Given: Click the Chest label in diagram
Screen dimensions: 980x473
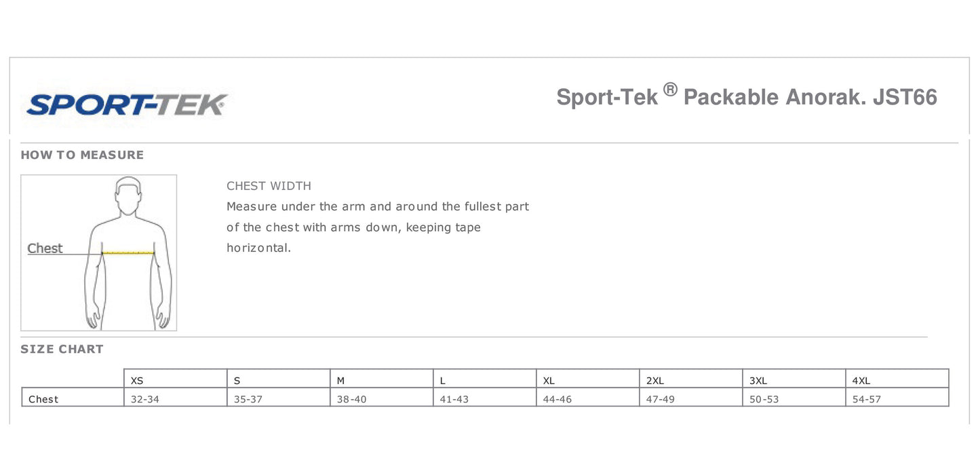Looking at the screenshot, I should (45, 248).
